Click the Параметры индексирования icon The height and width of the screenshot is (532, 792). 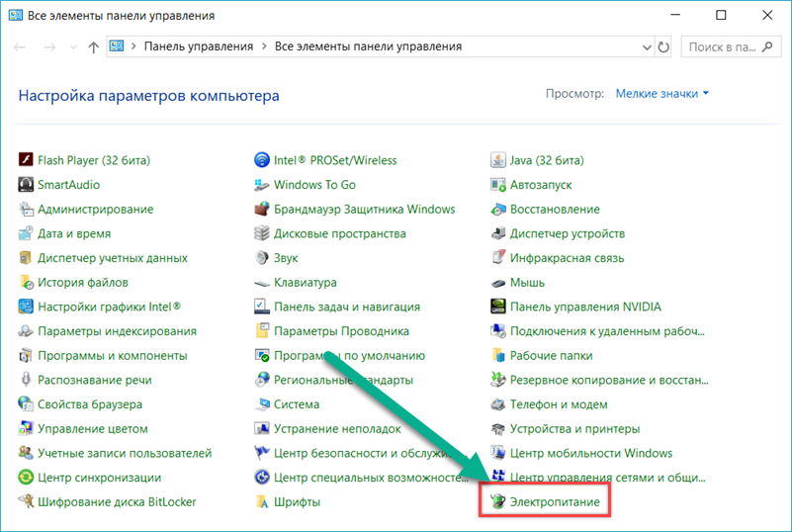pyautogui.click(x=26, y=331)
